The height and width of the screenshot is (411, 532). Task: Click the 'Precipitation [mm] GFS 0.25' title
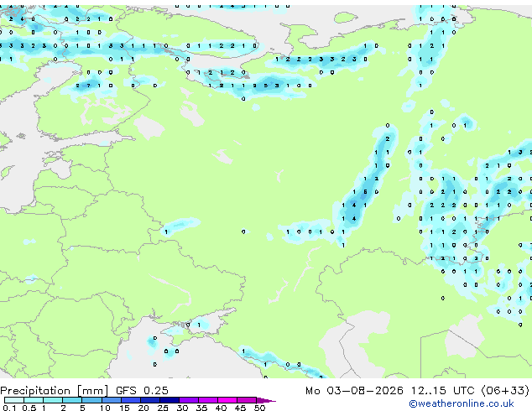(84, 391)
